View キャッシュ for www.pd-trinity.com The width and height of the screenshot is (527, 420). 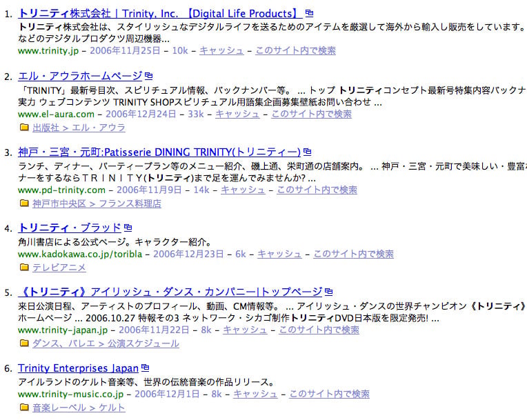click(243, 190)
